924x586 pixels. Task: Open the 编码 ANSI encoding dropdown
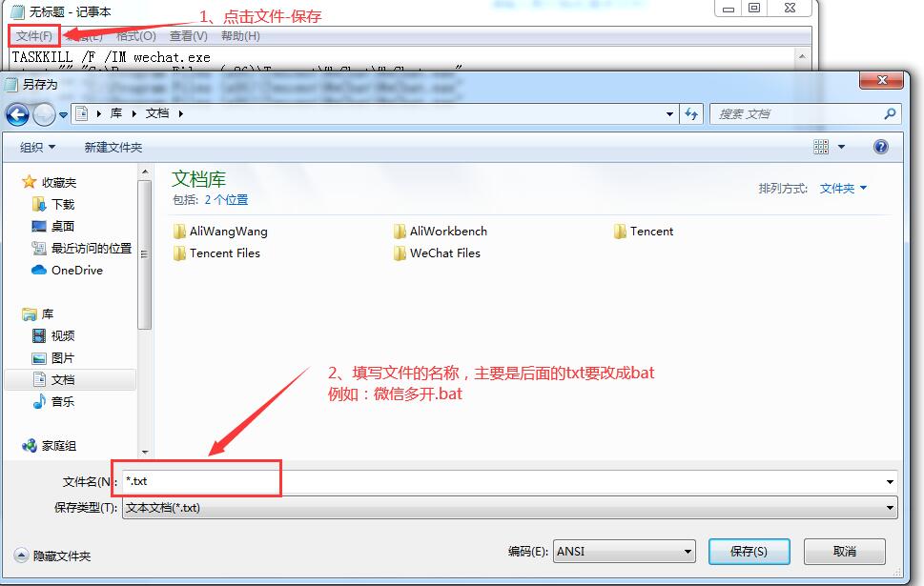pos(624,552)
